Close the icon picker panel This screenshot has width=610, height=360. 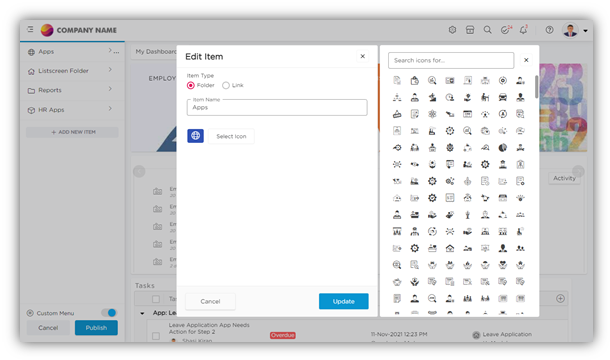526,60
